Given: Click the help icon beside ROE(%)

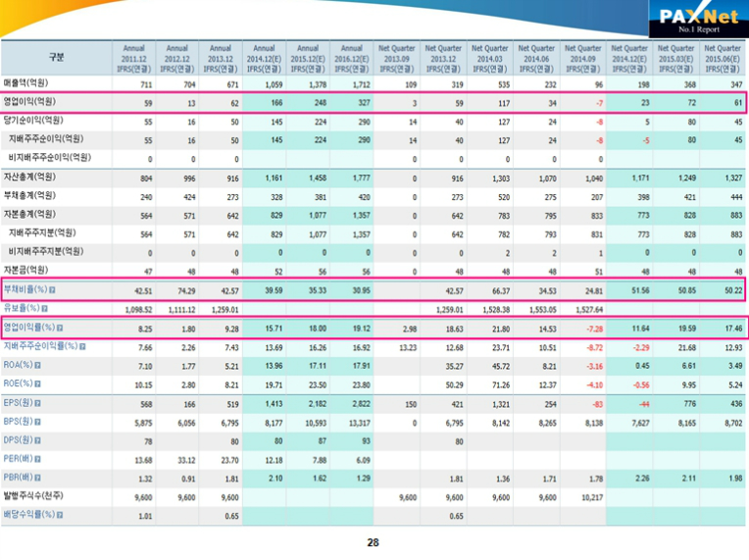Looking at the screenshot, I should click(38, 382).
